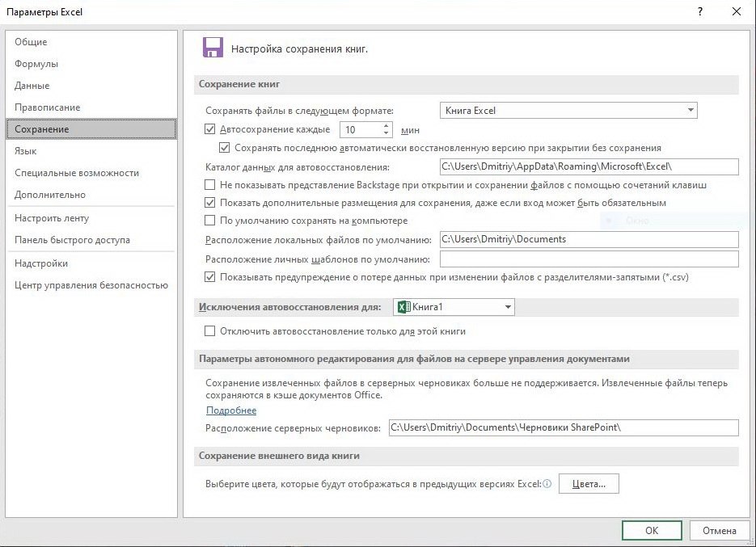Open Надстройки category
Image resolution: width=756 pixels, height=547 pixels.
click(91, 263)
